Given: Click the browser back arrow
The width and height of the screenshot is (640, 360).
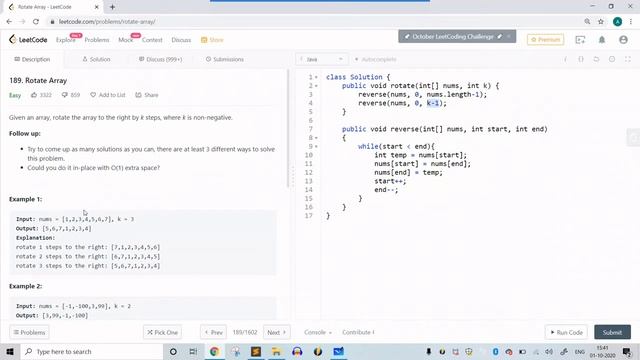Looking at the screenshot, I should (x=9, y=22).
